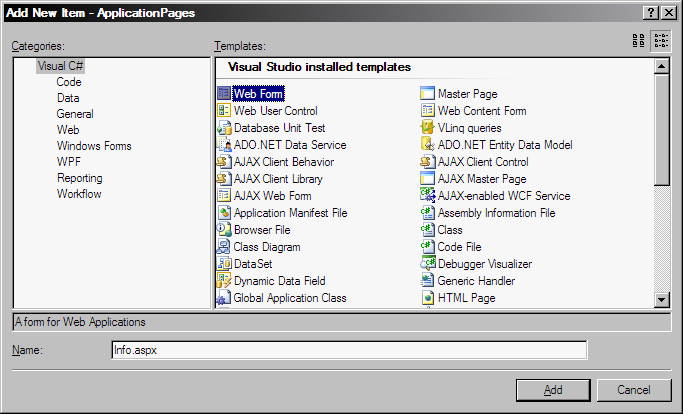The height and width of the screenshot is (414, 683).
Task: Select the "Database Unit Test" template label
Action: pos(279,128)
